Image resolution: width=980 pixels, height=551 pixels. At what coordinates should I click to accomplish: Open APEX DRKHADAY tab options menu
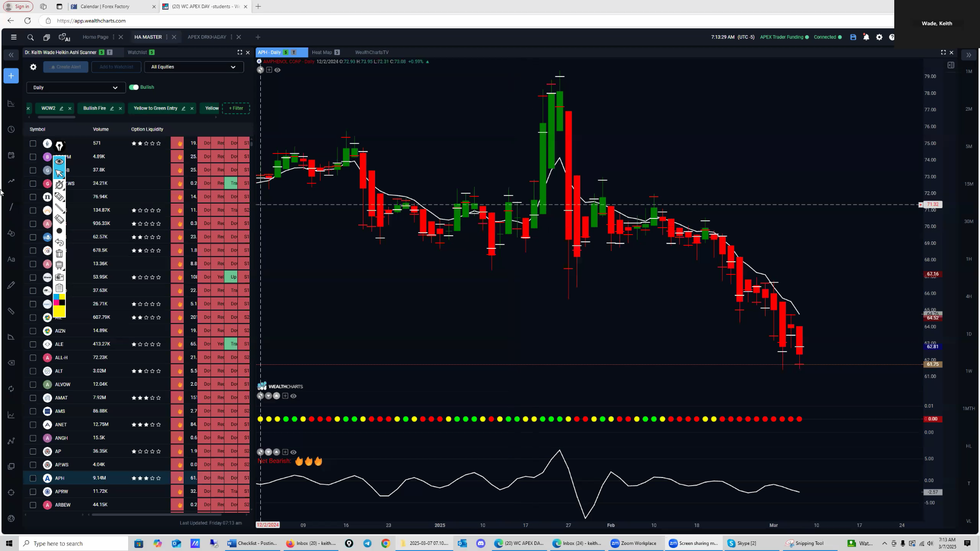(x=231, y=37)
